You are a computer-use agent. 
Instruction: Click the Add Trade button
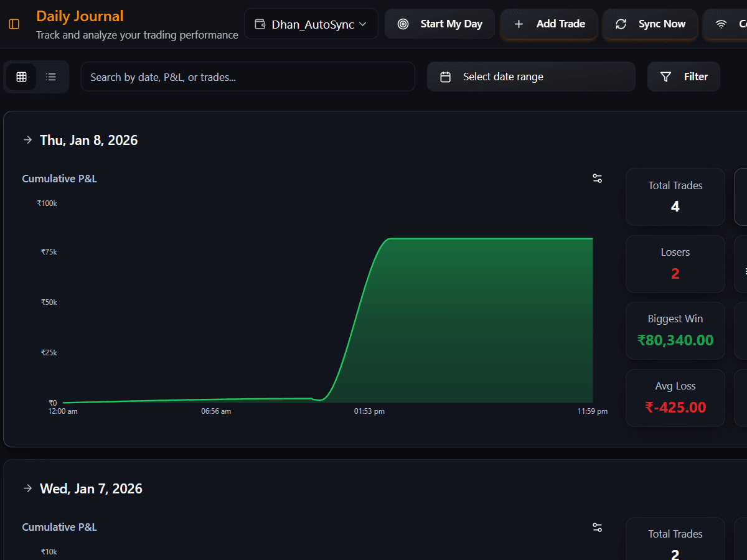tap(549, 24)
